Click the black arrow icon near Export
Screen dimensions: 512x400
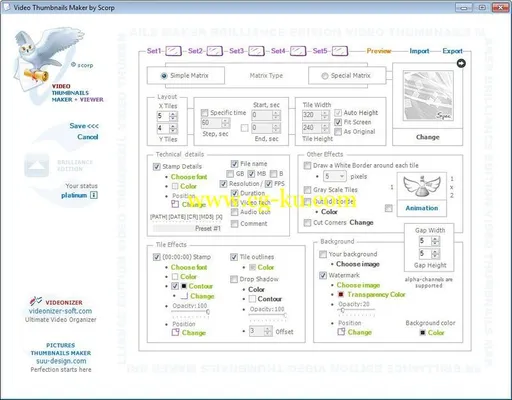tap(461, 63)
